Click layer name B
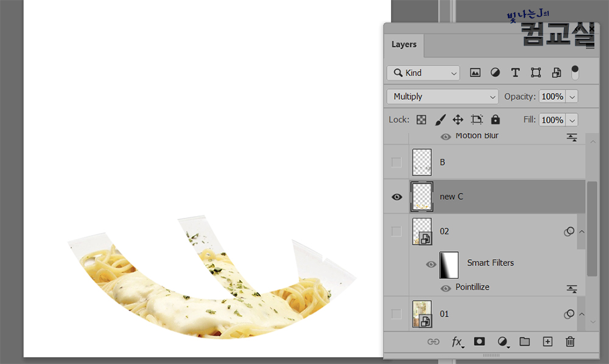Image resolution: width=609 pixels, height=364 pixels. [442, 162]
